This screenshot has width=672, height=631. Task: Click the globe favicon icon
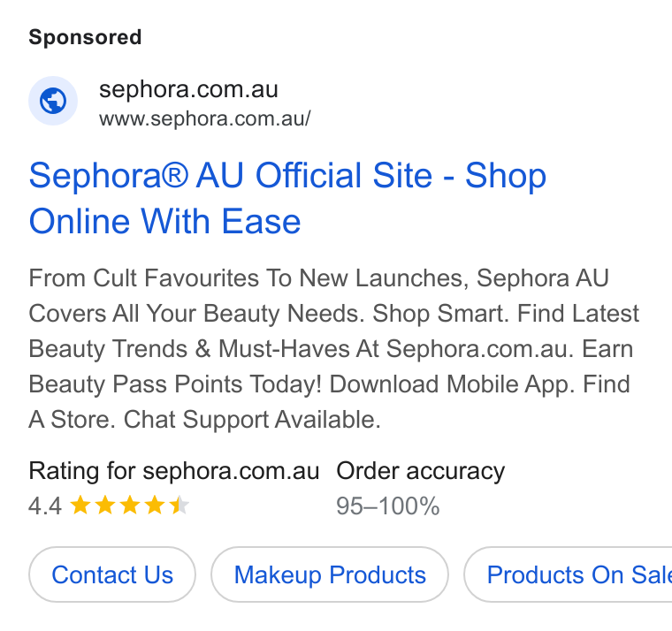pyautogui.click(x=53, y=101)
